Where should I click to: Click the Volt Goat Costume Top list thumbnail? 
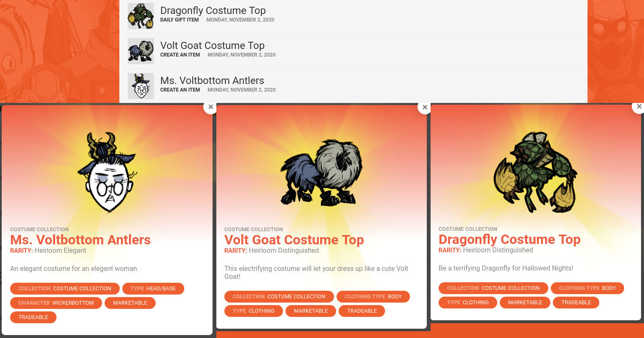pyautogui.click(x=141, y=51)
